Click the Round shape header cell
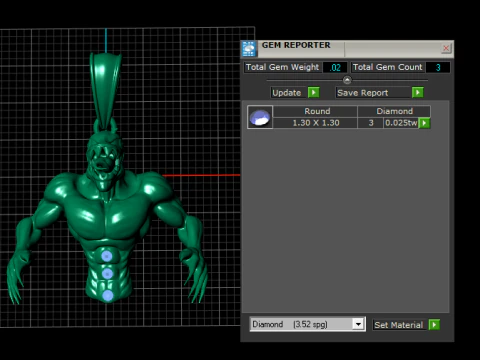This screenshot has height=360, width=480. point(317,111)
